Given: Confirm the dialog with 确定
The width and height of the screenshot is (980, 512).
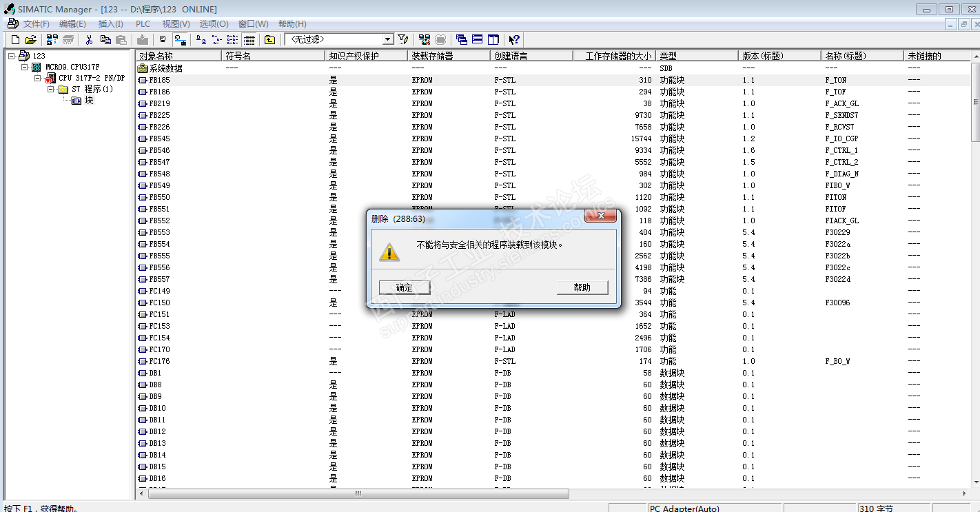Looking at the screenshot, I should point(405,287).
